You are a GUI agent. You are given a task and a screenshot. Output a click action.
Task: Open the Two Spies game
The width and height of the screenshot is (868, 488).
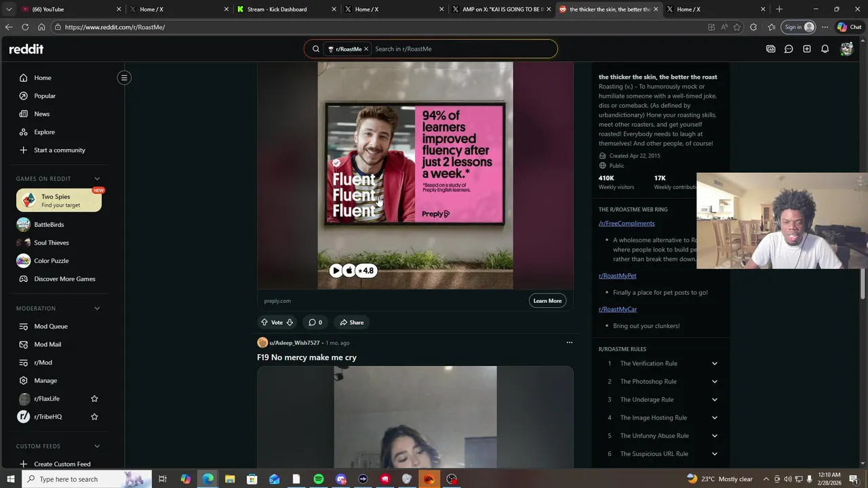tap(59, 201)
